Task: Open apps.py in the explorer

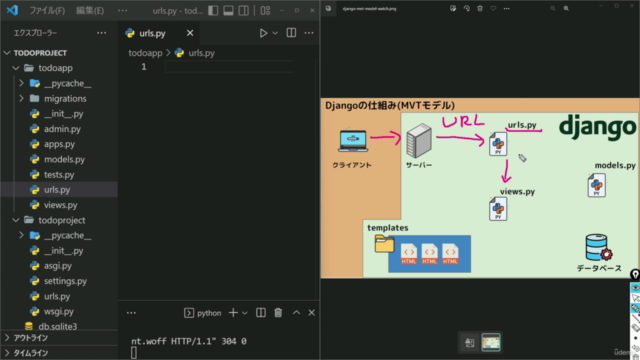Action: pos(59,144)
